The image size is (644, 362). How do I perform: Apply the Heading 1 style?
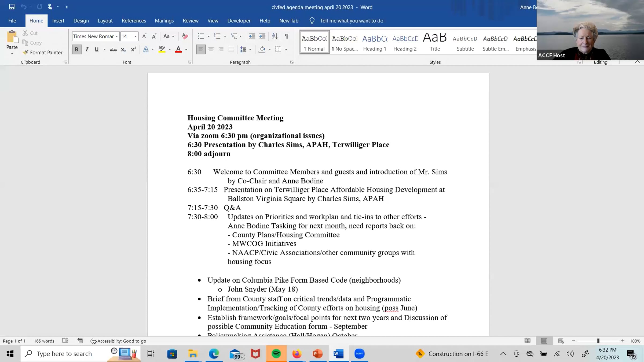375,42
